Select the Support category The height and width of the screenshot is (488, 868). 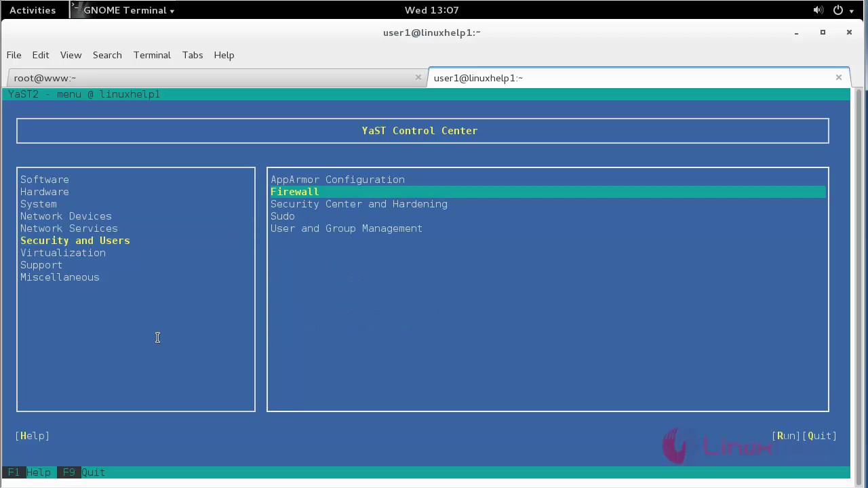tap(41, 265)
